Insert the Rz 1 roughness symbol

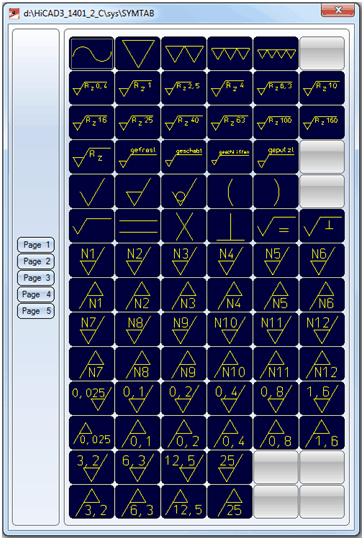click(x=138, y=88)
